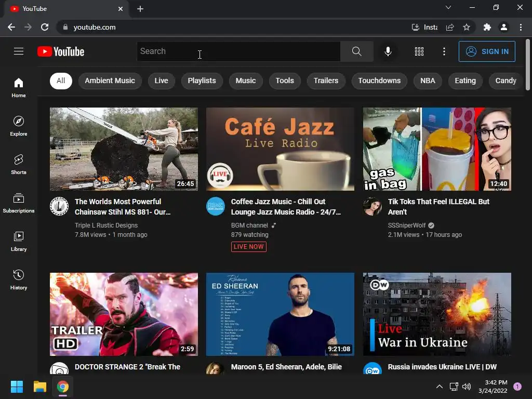Screen dimensions: 532x399
Task: Select the Music filter chip
Action: coord(246,81)
